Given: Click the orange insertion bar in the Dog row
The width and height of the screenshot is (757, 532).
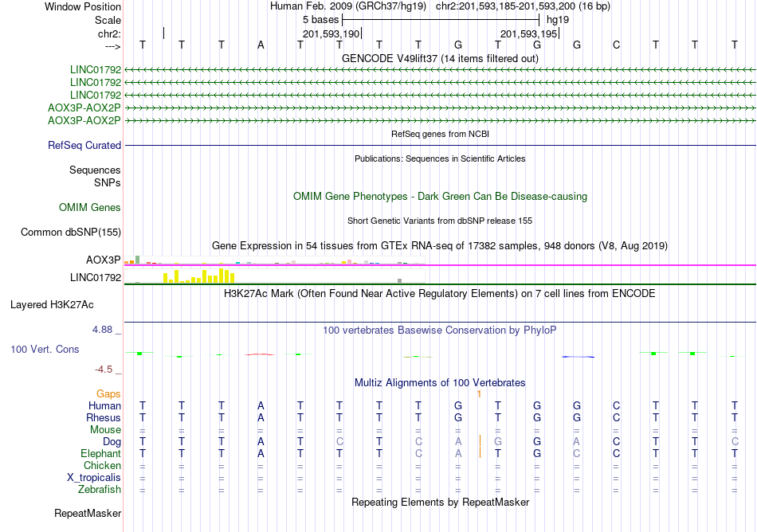Looking at the screenshot, I should point(480,441).
